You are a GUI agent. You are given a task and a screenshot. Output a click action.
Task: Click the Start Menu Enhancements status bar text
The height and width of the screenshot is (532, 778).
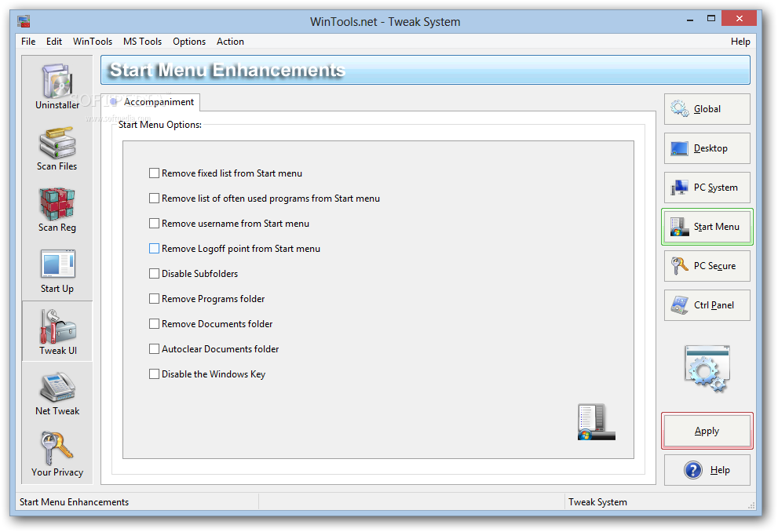tap(74, 502)
